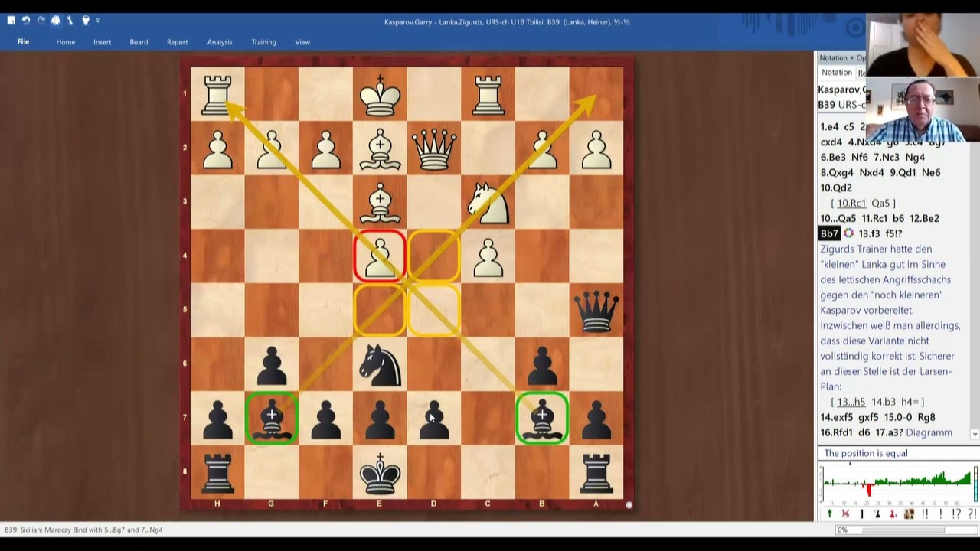This screenshot has height=551, width=980.
Task: Select the highlighted move Bb7 in notation
Action: (x=829, y=233)
